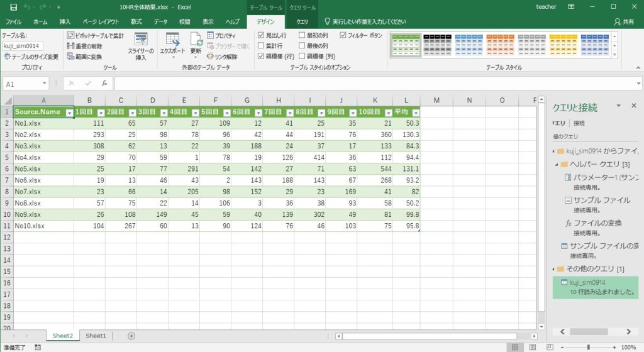Toggle the 最初の列 (first column) checkbox

click(302, 35)
